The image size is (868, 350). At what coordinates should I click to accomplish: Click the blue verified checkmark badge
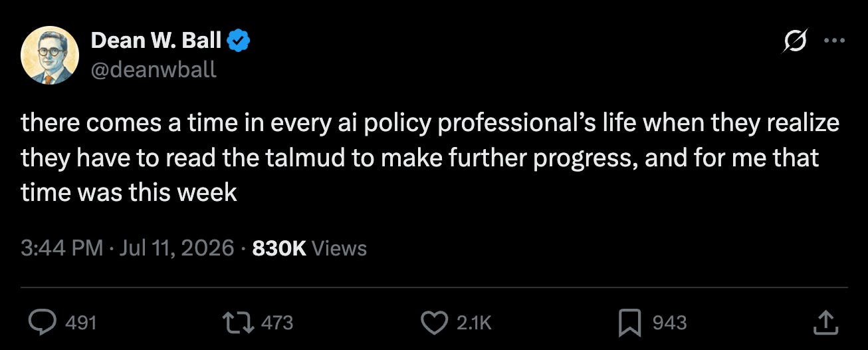pyautogui.click(x=239, y=42)
